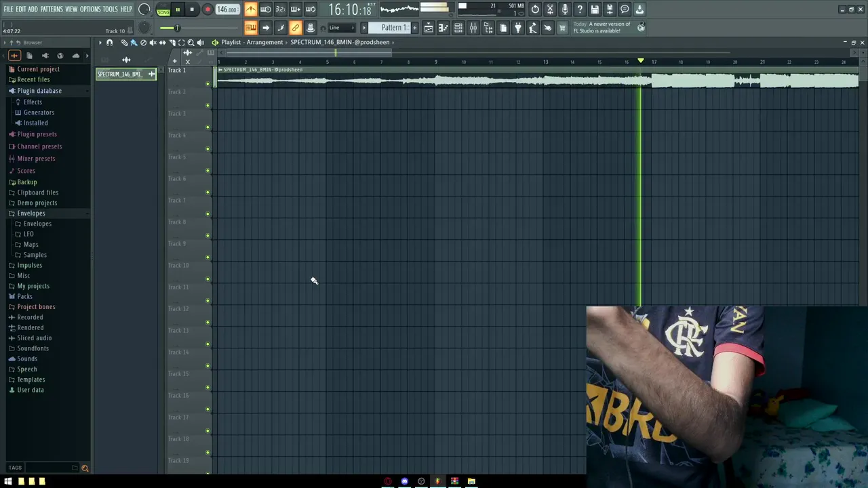Select the playlist magnet snap icon
This screenshot has height=488, width=868.
point(109,43)
